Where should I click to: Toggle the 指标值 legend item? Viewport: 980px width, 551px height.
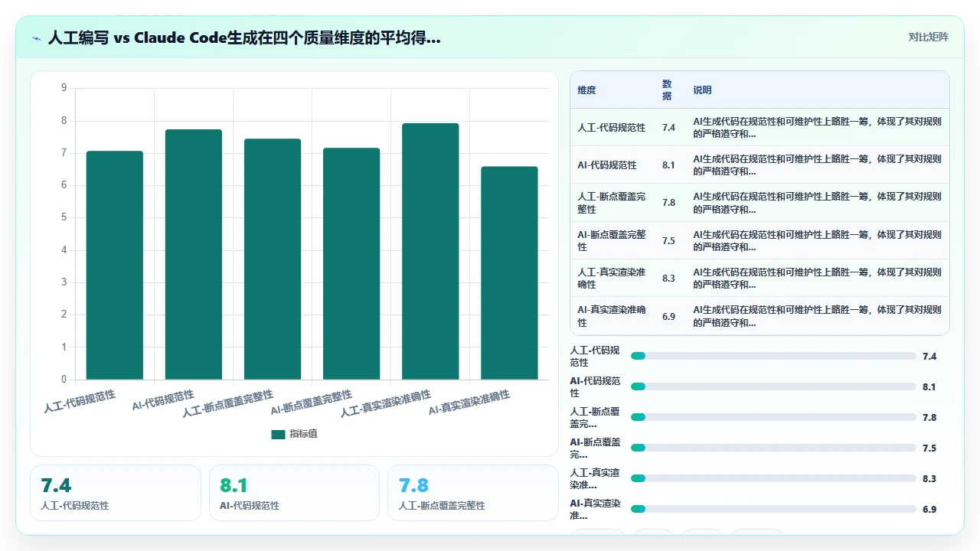[x=295, y=434]
